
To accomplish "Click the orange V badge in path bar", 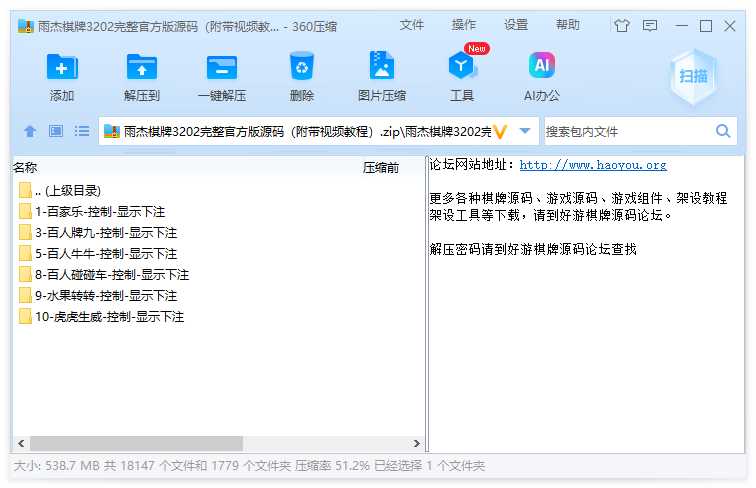I will coord(500,131).
